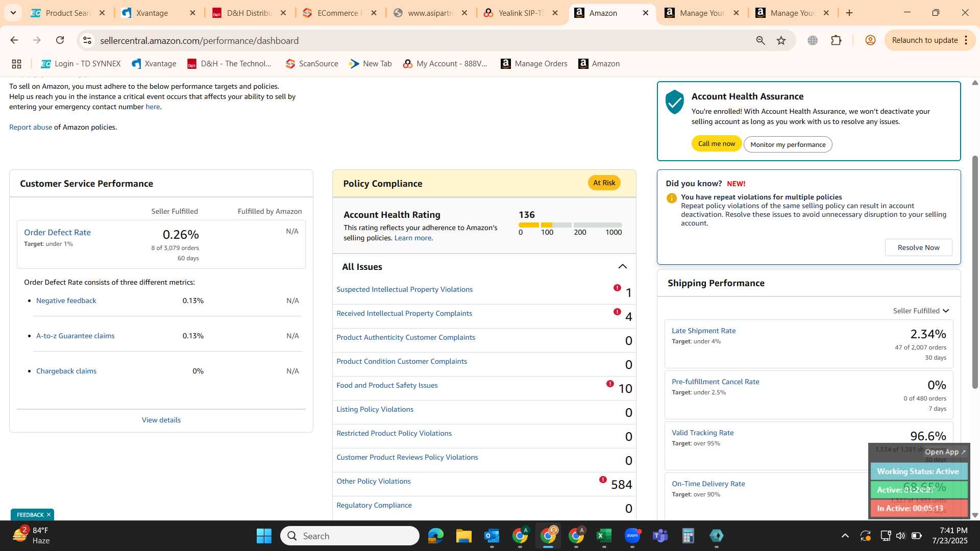Viewport: 980px width, 551px height.
Task: Open the Seller Fulfilled dropdown in Shipping Performance
Action: [921, 311]
